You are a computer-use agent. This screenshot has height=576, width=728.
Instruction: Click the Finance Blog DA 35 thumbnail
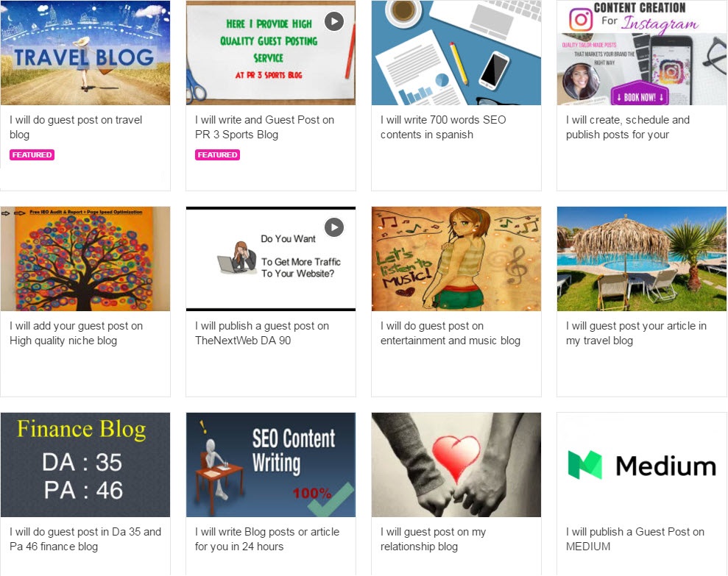85,465
